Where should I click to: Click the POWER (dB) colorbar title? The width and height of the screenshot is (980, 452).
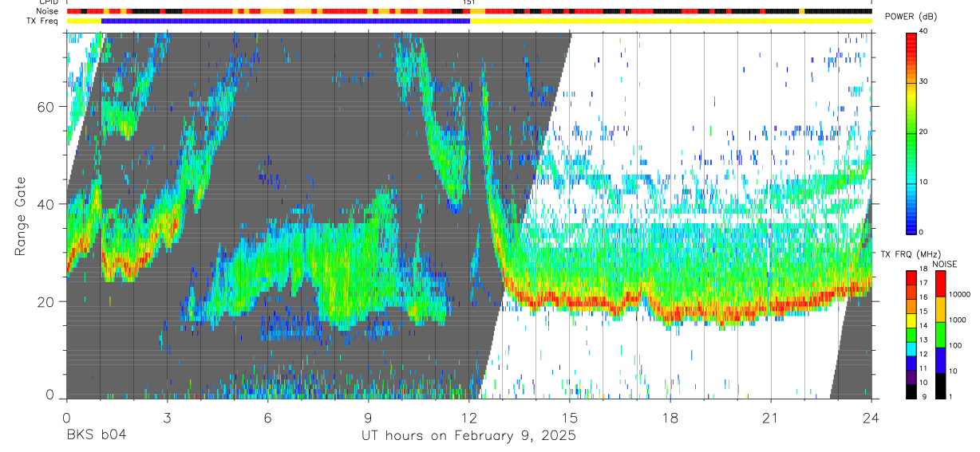(911, 17)
